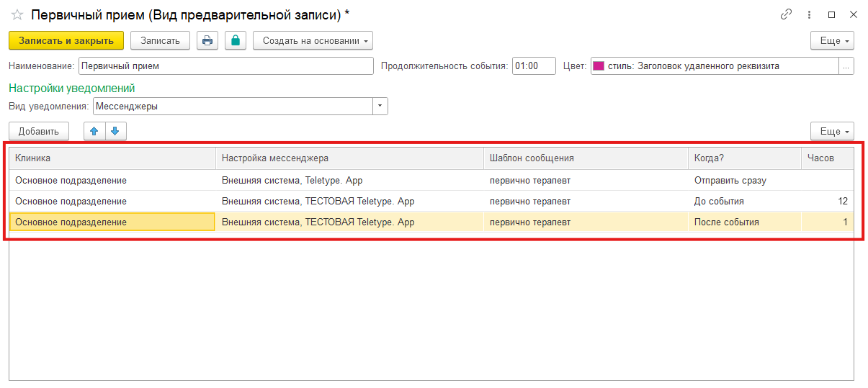
Task: Select the До события cell
Action: [x=744, y=202]
